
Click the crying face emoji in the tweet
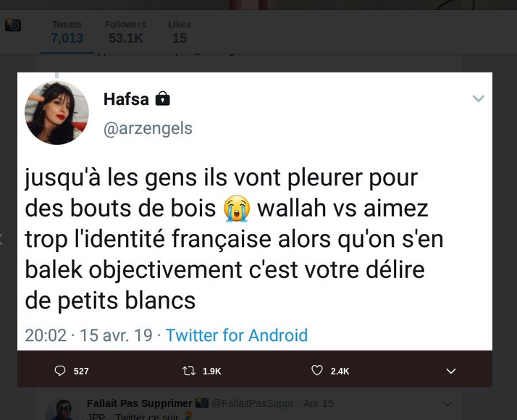236,209
